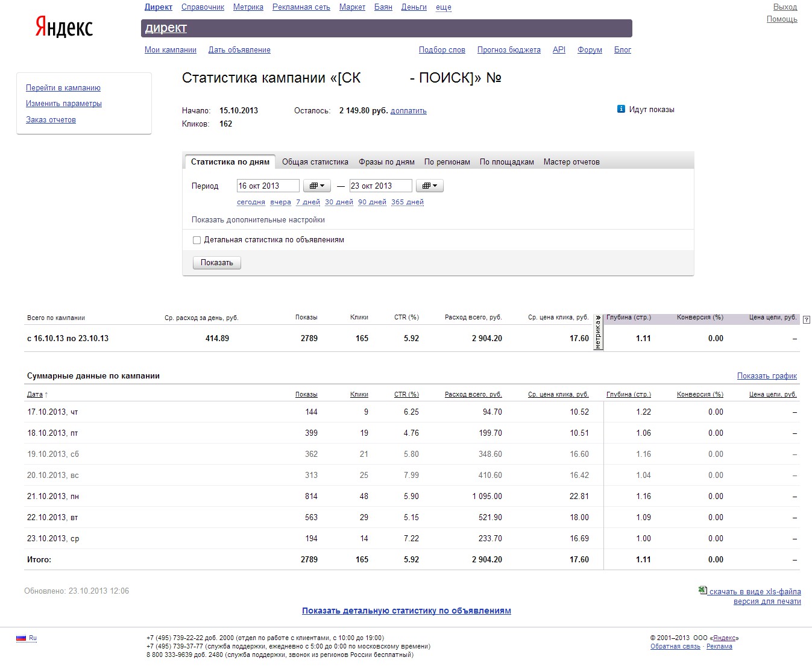812x669 pixels.
Task: Click Рекламная сеть in top navigation
Action: click(301, 7)
